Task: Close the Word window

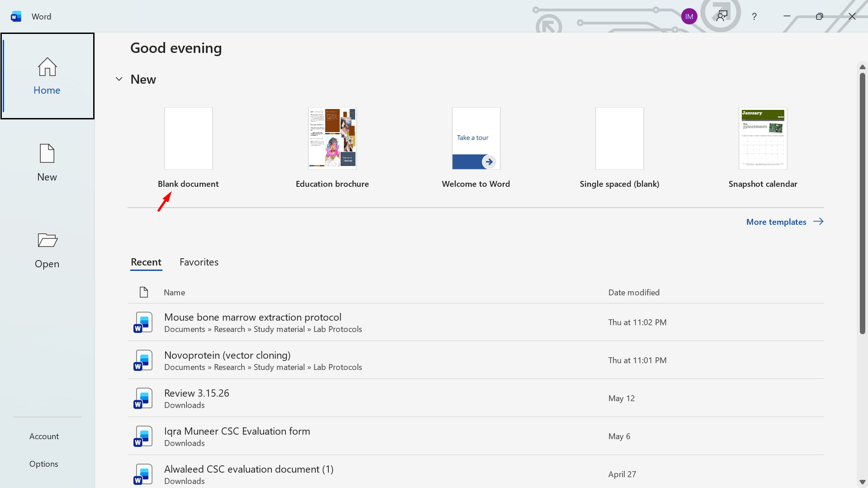Action: point(852,16)
